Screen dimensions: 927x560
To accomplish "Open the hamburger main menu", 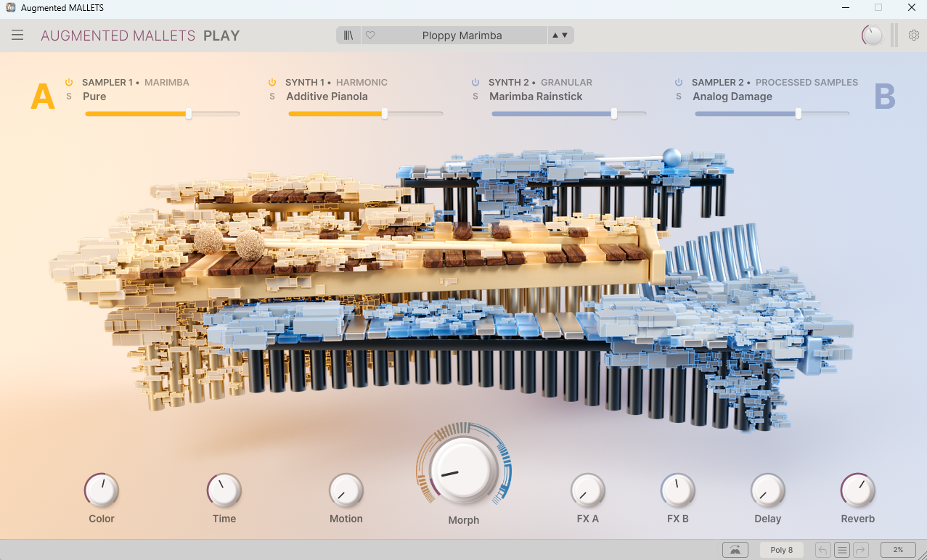I will click(x=17, y=36).
